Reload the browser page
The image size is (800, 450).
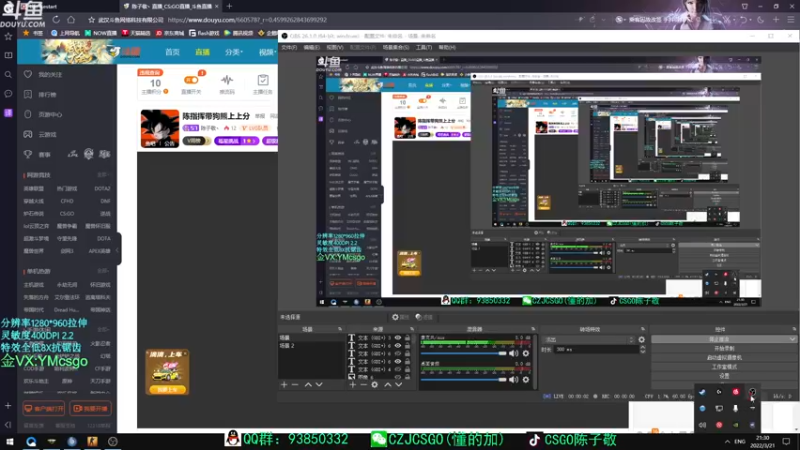tap(56, 20)
